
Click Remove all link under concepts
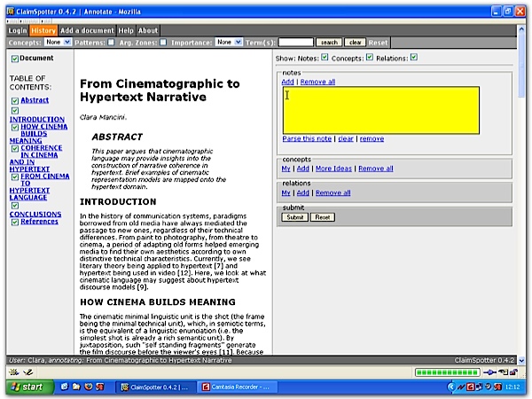click(376, 168)
